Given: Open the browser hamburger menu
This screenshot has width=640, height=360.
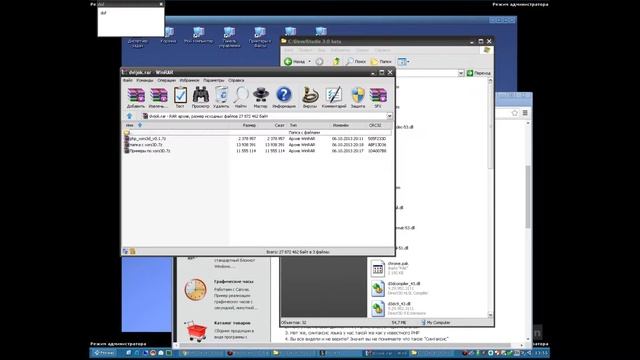Looking at the screenshot, I should tap(525, 113).
